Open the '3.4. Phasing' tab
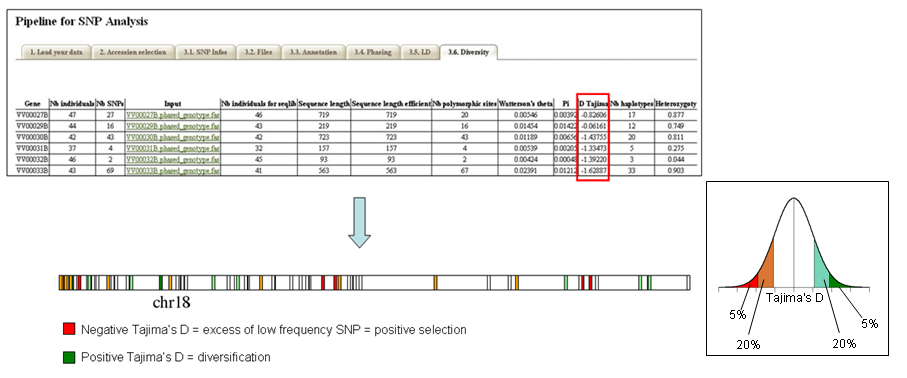The image size is (907, 378). click(x=373, y=52)
